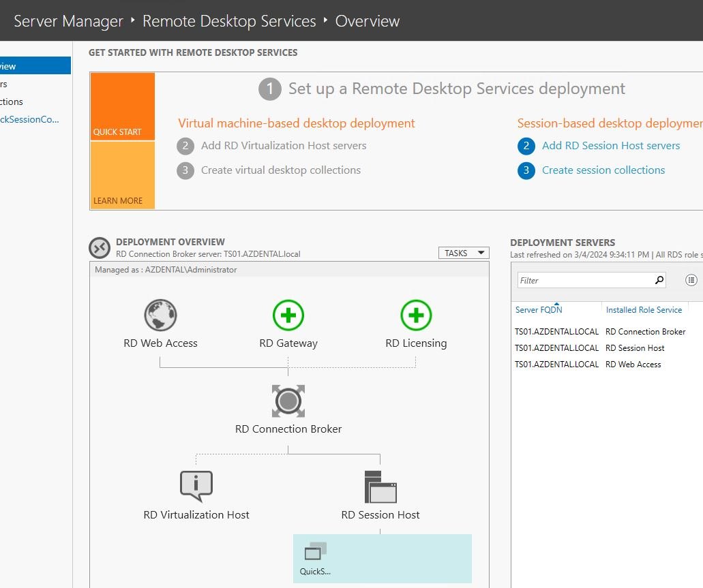Open RD Web Access deployment icon
The image size is (703, 588).
[160, 315]
